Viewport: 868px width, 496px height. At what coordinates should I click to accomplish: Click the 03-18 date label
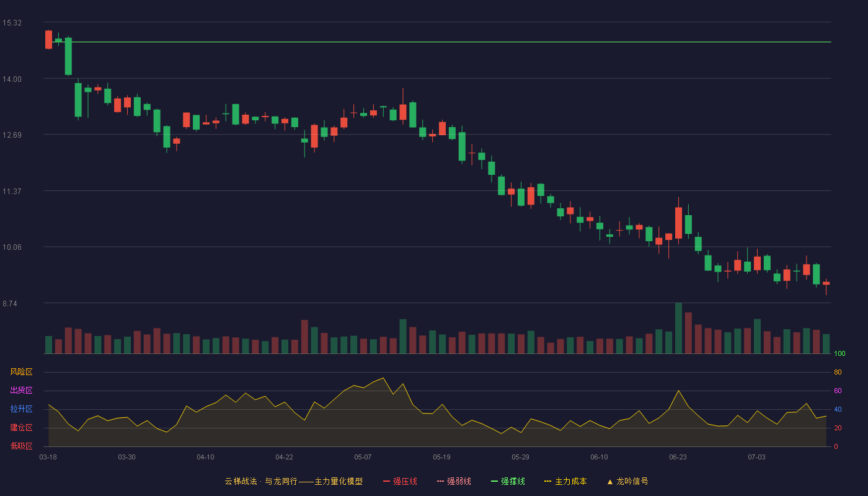tap(48, 457)
